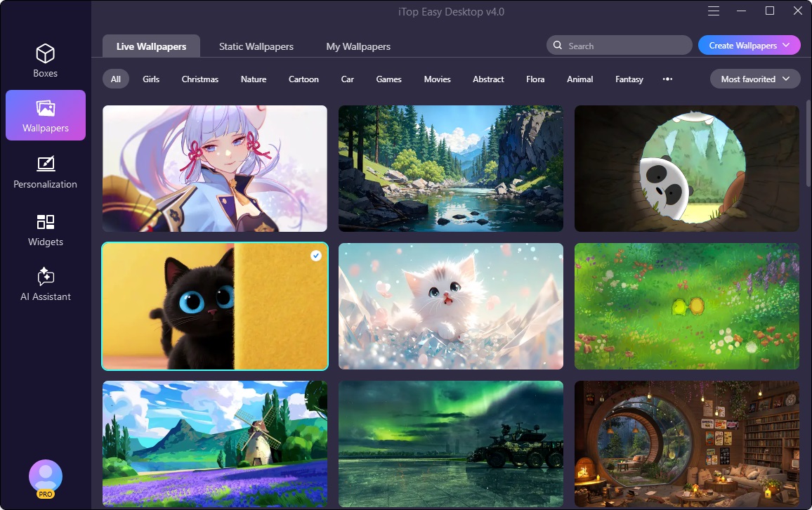Switch to the Static Wallpapers tab
The image size is (812, 510).
coord(256,46)
